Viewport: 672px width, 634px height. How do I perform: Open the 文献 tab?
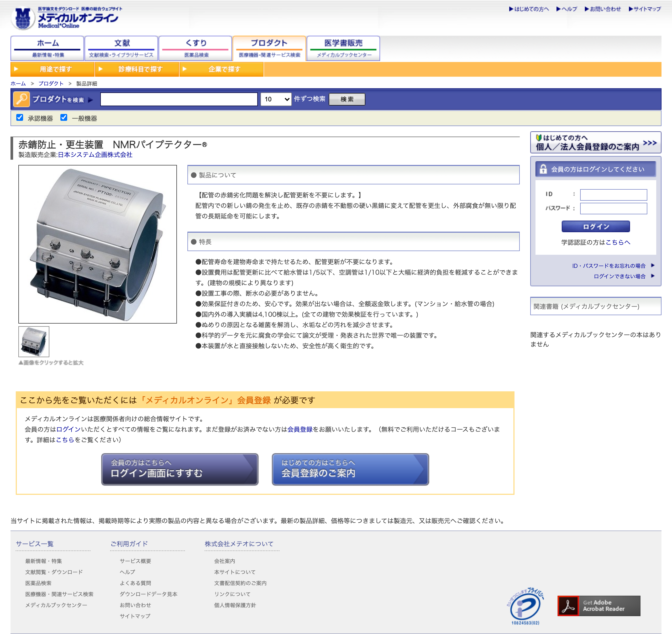121,48
